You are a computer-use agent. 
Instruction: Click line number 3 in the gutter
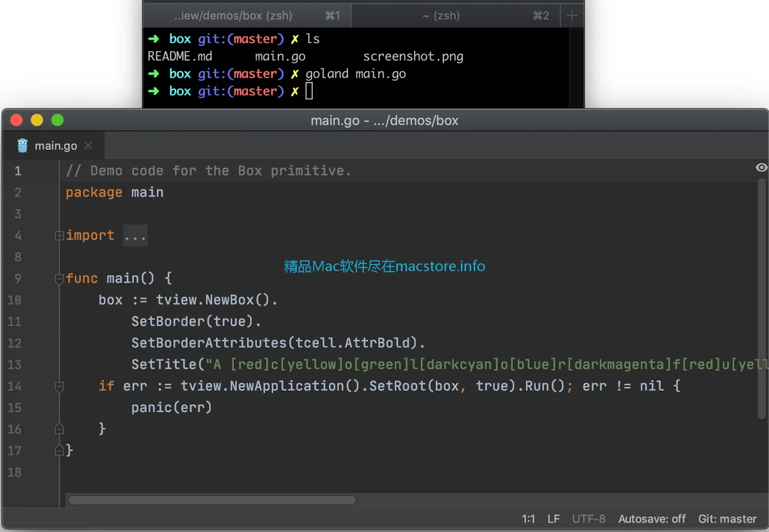point(18,214)
